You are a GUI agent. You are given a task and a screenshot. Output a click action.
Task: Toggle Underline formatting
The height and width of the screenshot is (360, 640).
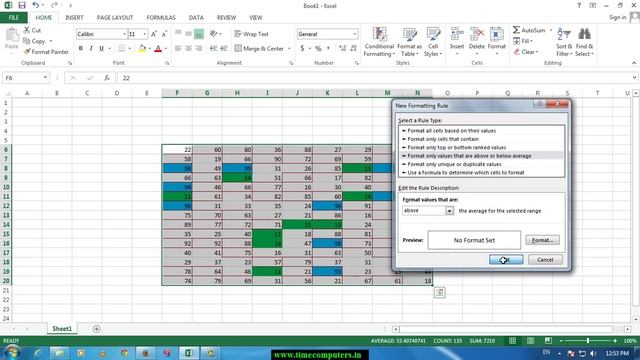pos(102,48)
